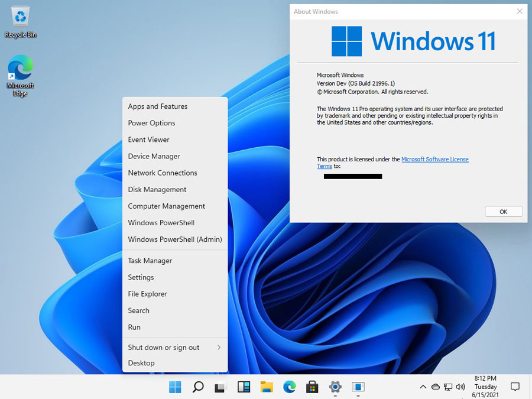Show hidden system tray icons
The image size is (532, 399).
coord(423,387)
